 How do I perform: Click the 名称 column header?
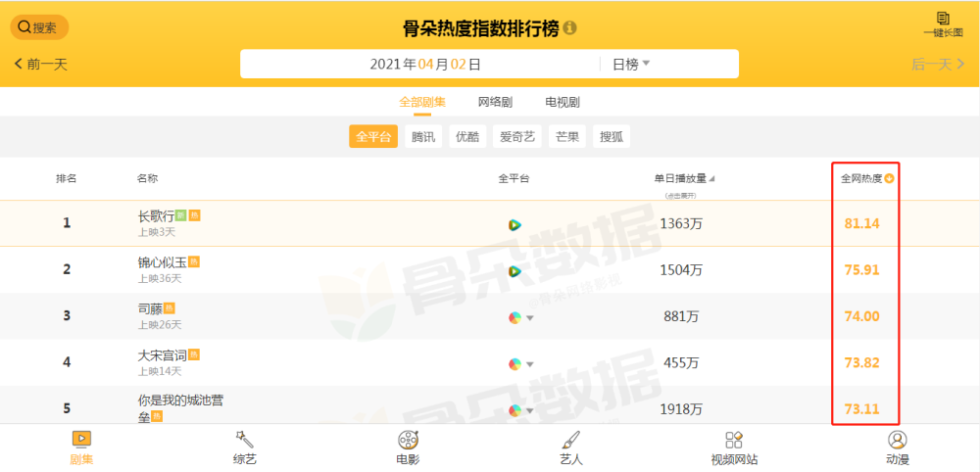click(x=148, y=178)
